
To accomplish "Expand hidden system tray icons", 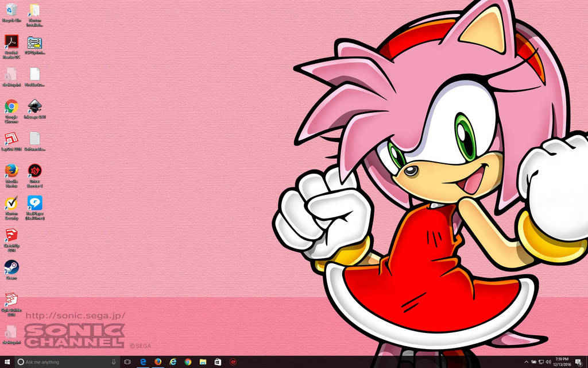I will [526, 362].
